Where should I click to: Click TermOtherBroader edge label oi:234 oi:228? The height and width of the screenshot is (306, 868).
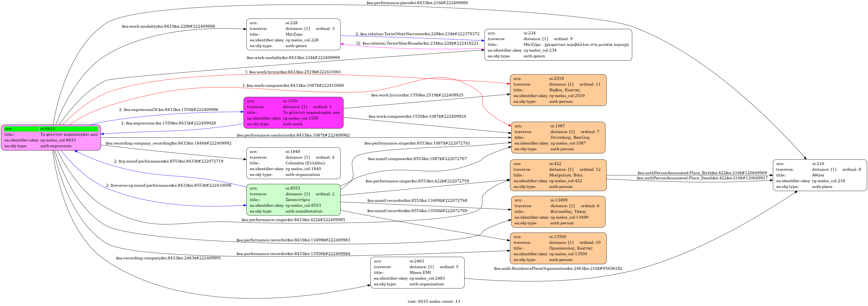[x=417, y=43]
